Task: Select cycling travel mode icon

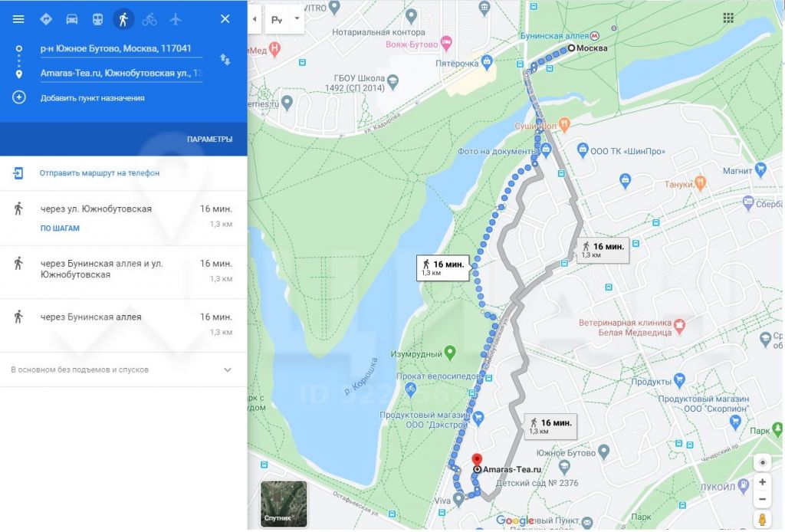Action: (x=149, y=19)
